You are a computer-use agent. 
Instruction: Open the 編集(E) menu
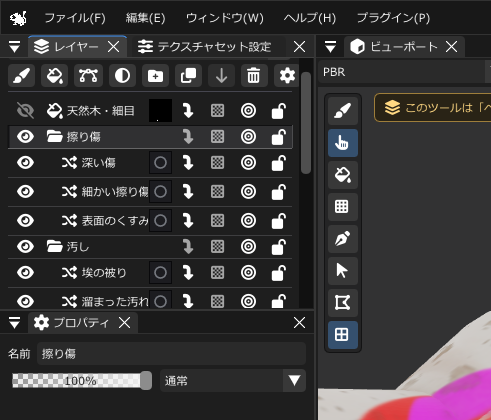click(x=145, y=18)
